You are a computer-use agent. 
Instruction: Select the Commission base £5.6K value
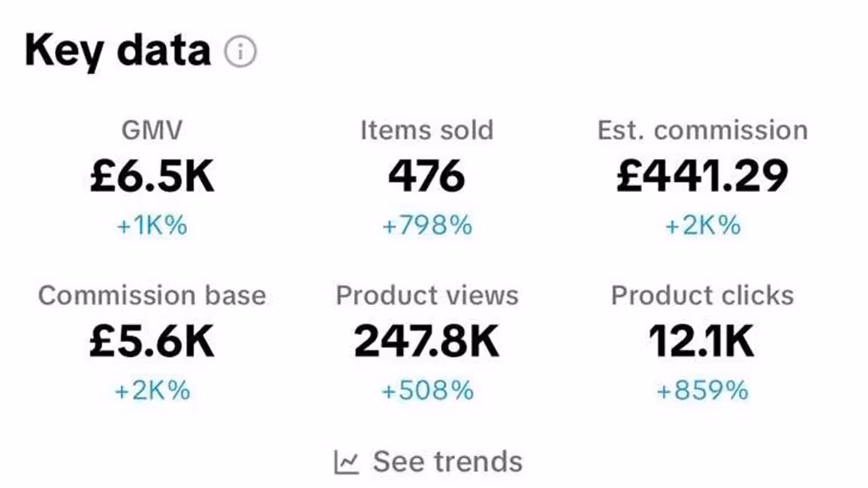point(152,342)
